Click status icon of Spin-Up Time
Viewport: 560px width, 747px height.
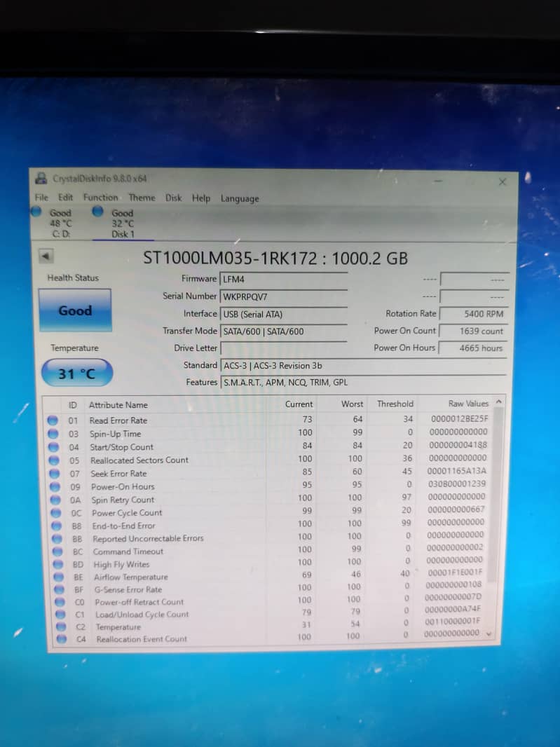point(53,434)
